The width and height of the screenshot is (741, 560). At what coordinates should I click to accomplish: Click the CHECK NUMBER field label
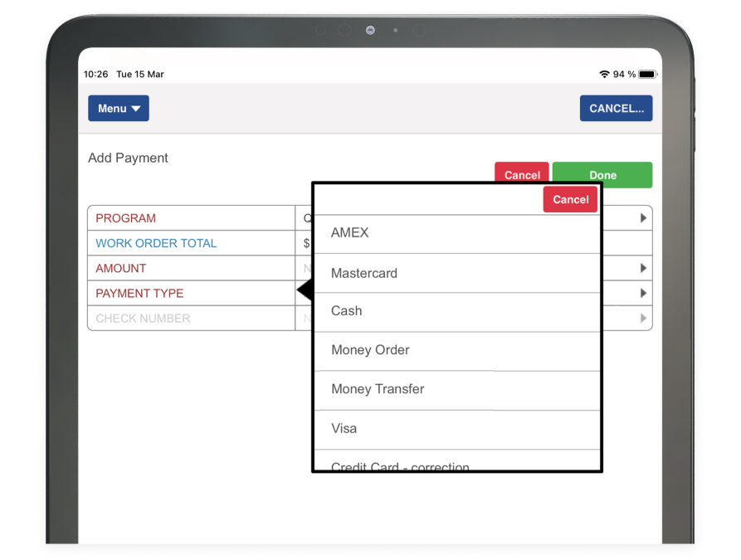coord(143,319)
